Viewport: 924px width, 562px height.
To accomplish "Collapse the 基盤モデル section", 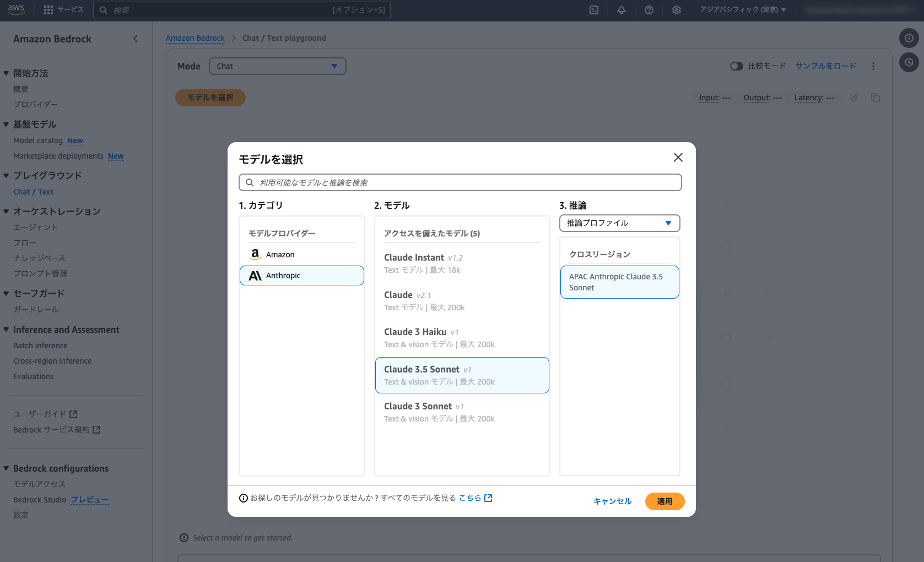I will point(6,125).
